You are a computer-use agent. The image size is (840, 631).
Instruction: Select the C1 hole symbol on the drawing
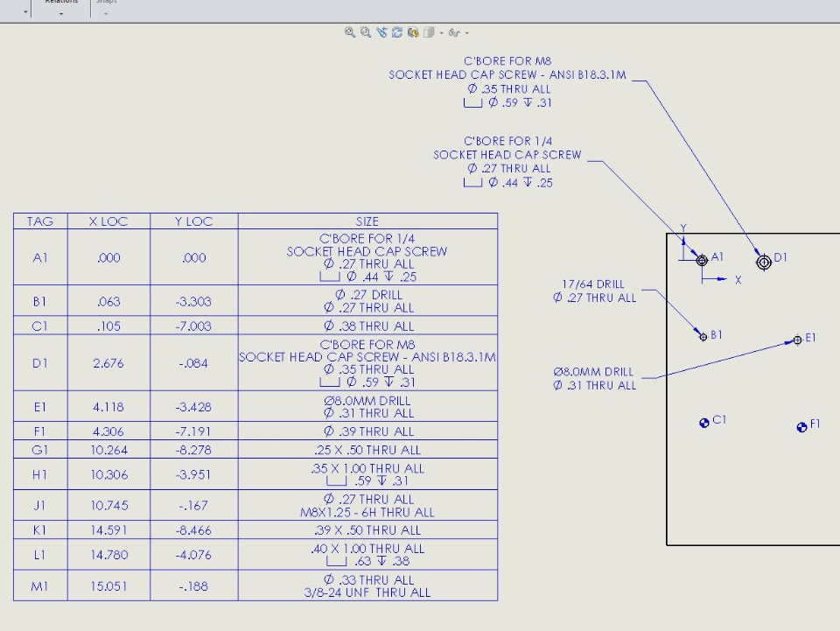(704, 424)
